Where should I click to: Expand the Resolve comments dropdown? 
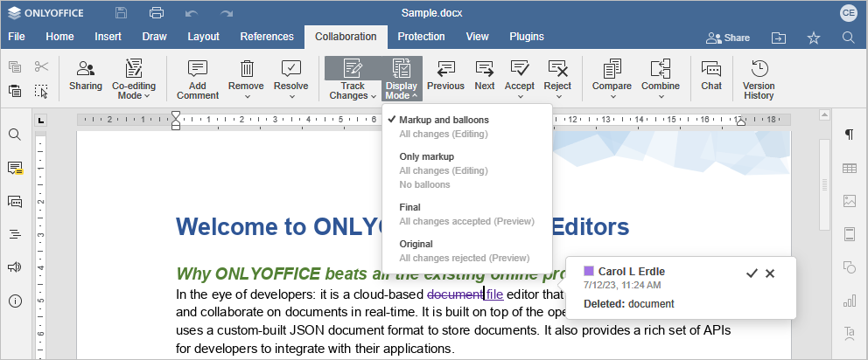(x=291, y=96)
